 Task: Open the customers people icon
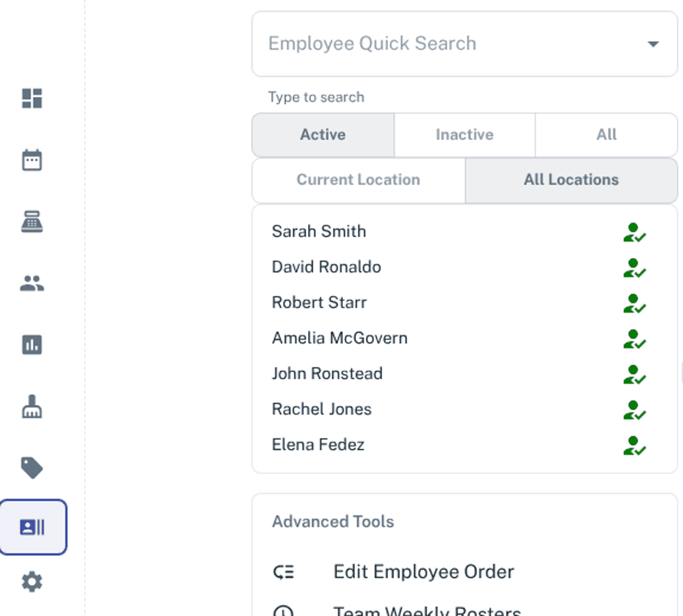(32, 283)
